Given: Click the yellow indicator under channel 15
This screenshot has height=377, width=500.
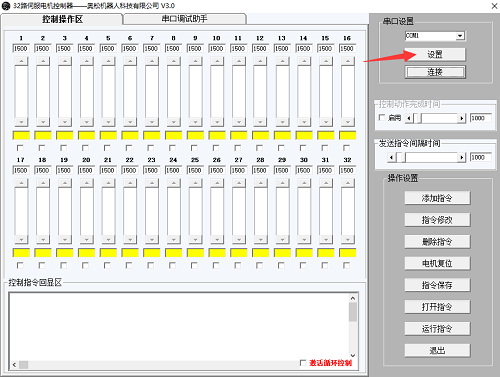Looking at the screenshot, I should coord(326,135).
